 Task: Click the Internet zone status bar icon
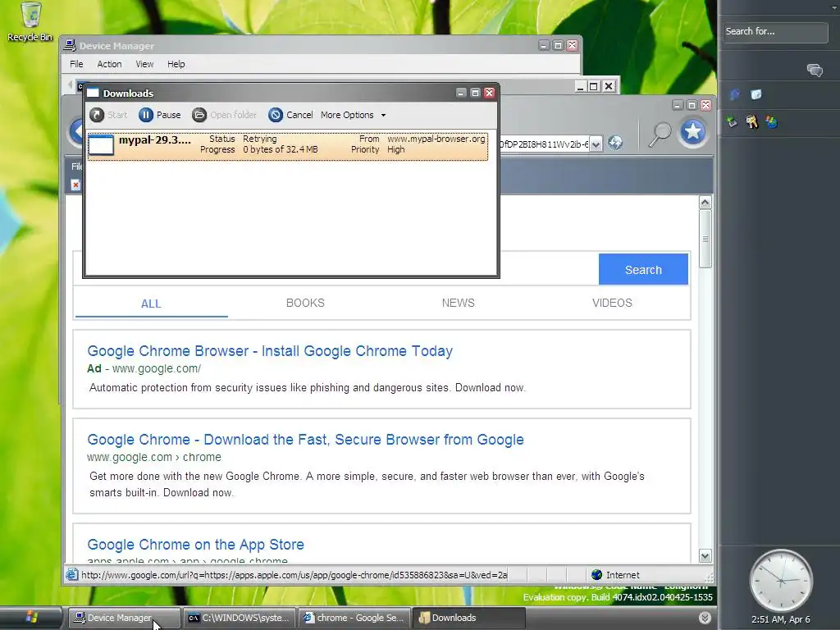[597, 575]
